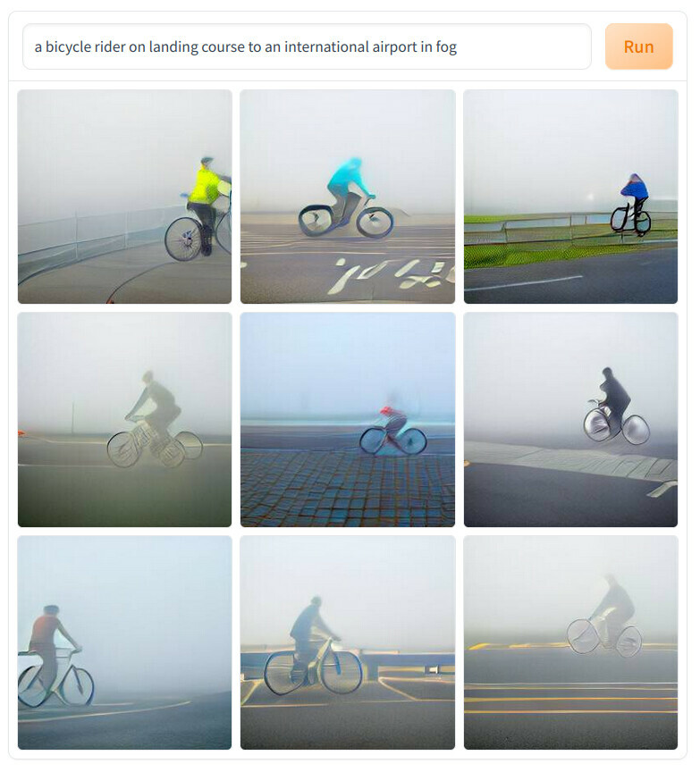This screenshot has width=700, height=772.
Task: Choose the image of red-shirted rider at left edge
Action: click(124, 642)
